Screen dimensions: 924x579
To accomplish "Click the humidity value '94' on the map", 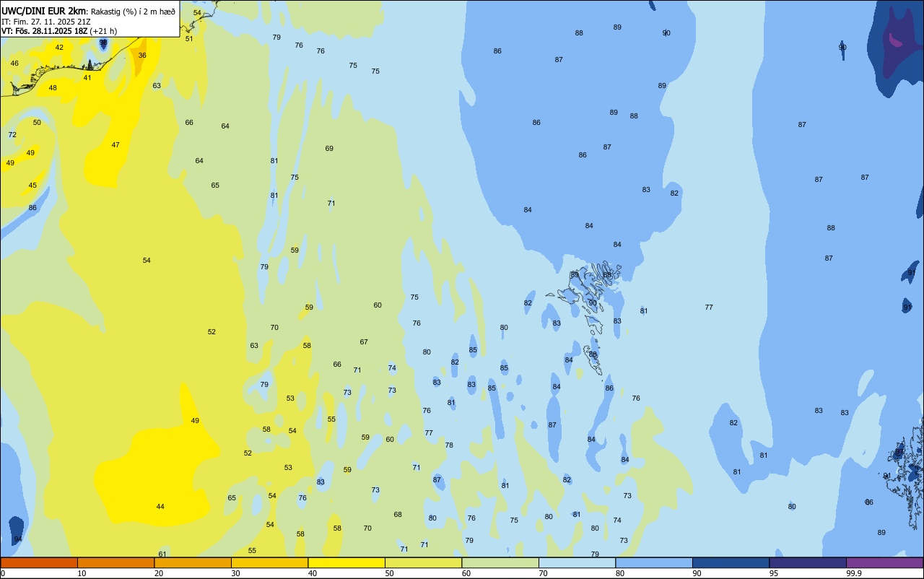I will tap(18, 539).
